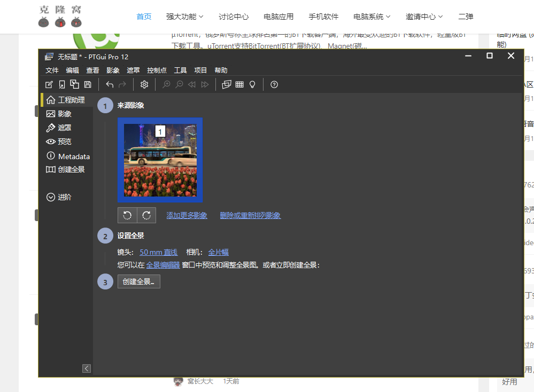Open the 查看 menu
The width and height of the screenshot is (534, 392).
point(92,70)
